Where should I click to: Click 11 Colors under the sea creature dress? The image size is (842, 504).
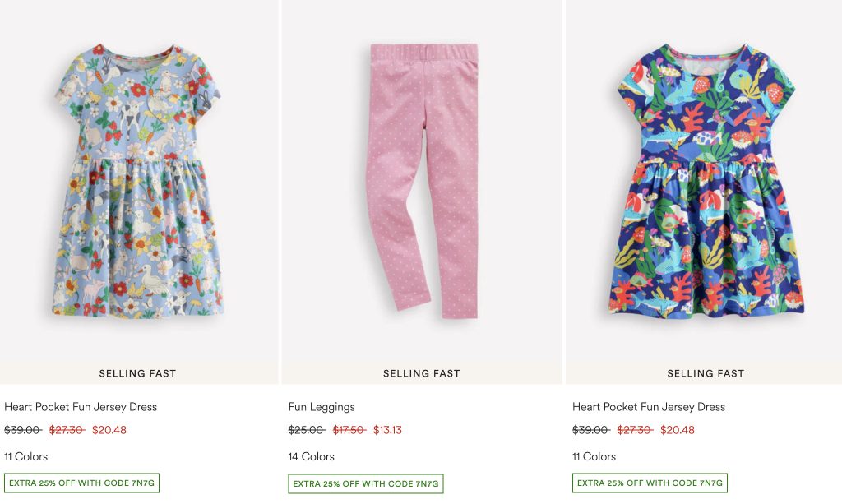(x=594, y=456)
